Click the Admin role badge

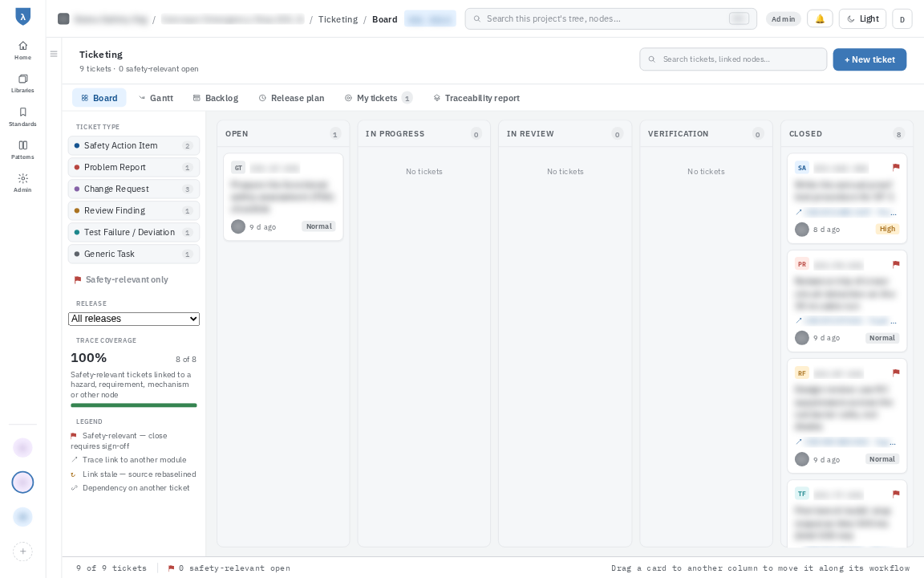[x=783, y=19]
